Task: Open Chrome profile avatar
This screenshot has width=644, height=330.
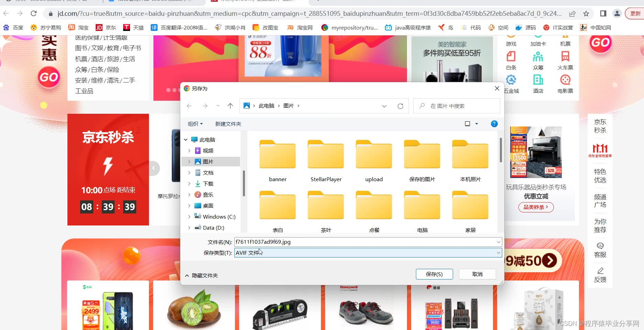Action: (x=617, y=13)
